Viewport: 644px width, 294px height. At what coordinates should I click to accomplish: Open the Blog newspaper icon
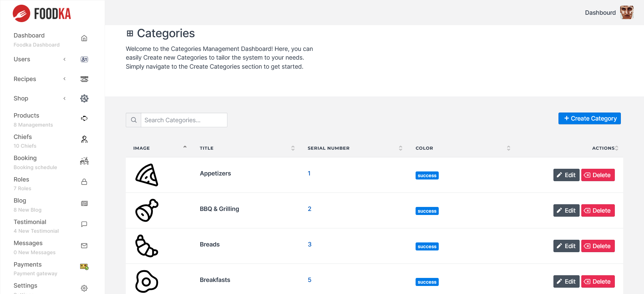(x=84, y=203)
